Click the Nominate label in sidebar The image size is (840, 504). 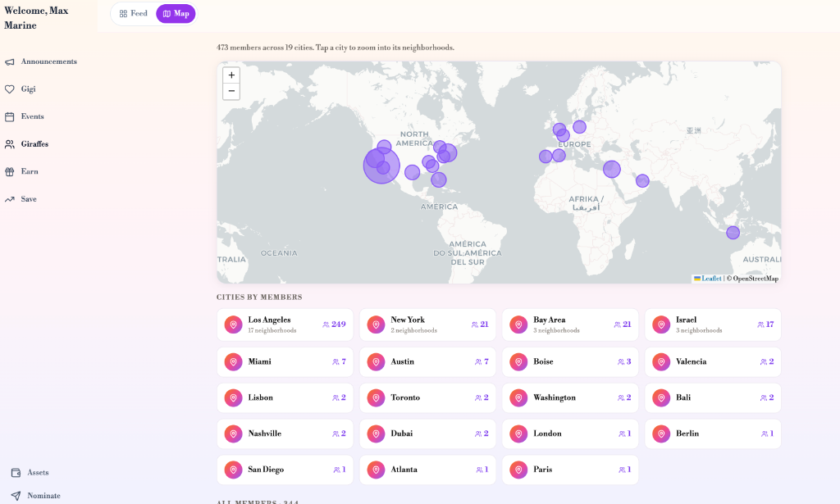[44, 496]
